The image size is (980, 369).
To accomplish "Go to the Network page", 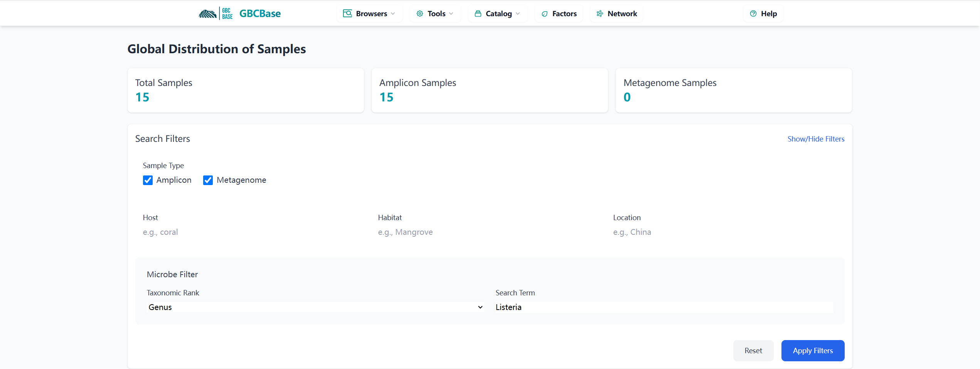I will pyautogui.click(x=616, y=13).
